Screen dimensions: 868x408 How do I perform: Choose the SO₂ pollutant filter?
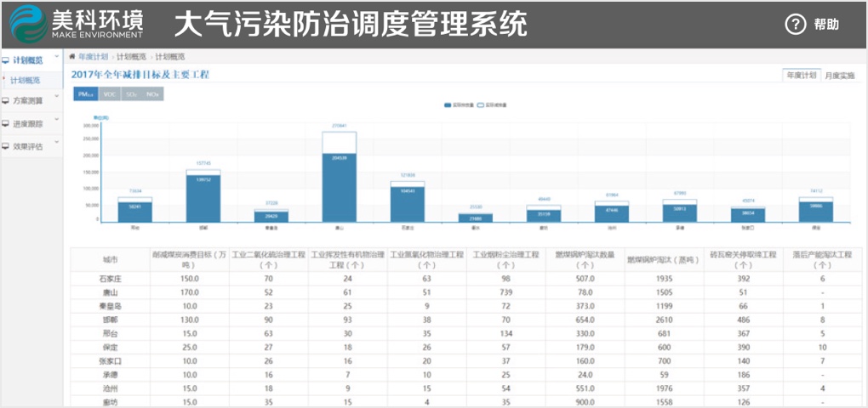point(131,94)
